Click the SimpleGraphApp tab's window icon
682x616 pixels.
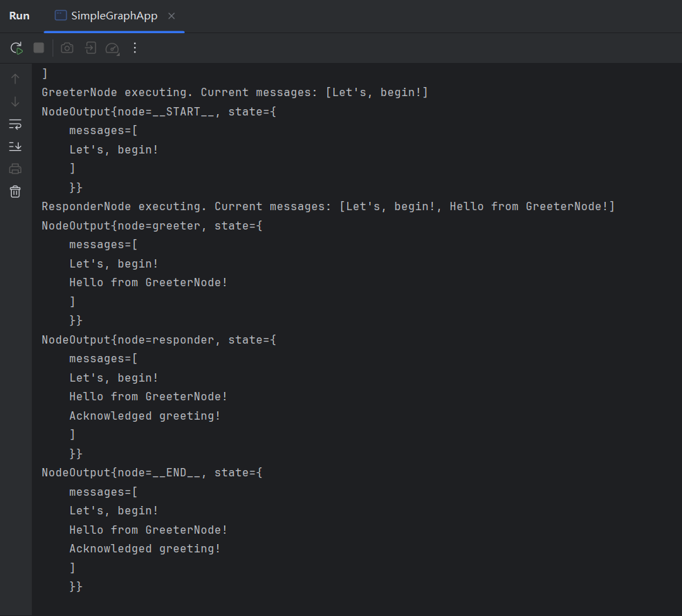(61, 16)
